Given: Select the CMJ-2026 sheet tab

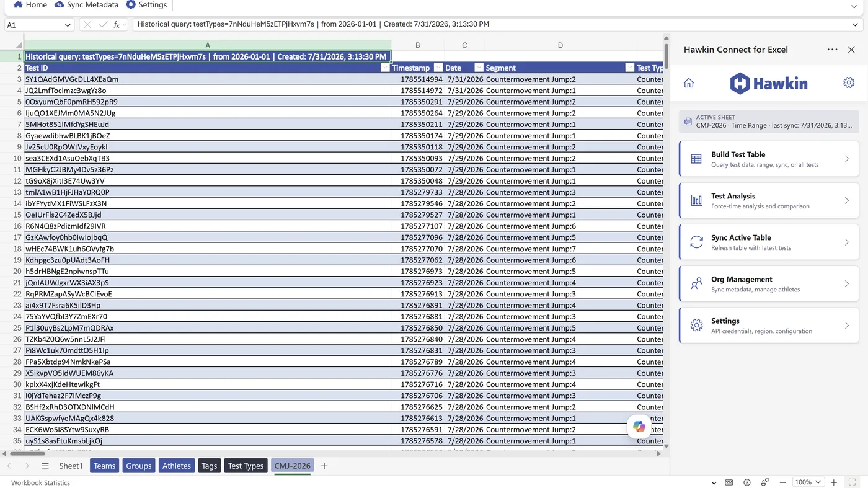Looking at the screenshot, I should click(292, 466).
